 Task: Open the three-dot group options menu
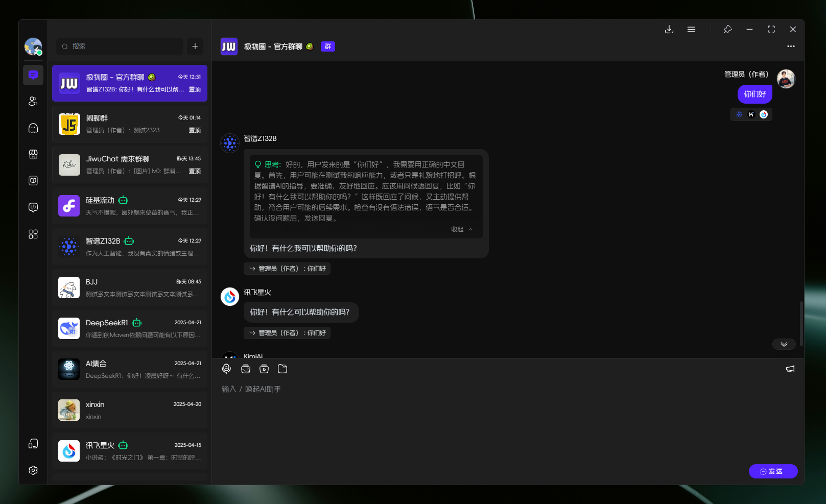(x=791, y=46)
